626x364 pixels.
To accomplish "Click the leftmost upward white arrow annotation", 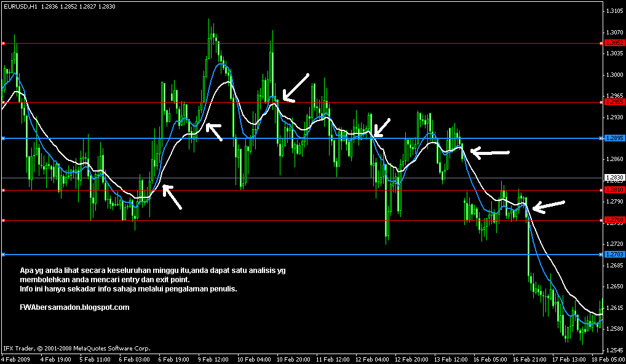I will click(172, 197).
